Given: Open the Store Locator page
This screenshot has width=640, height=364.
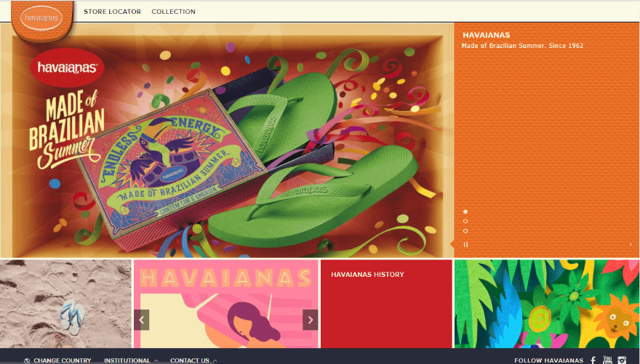Looking at the screenshot, I should (112, 12).
